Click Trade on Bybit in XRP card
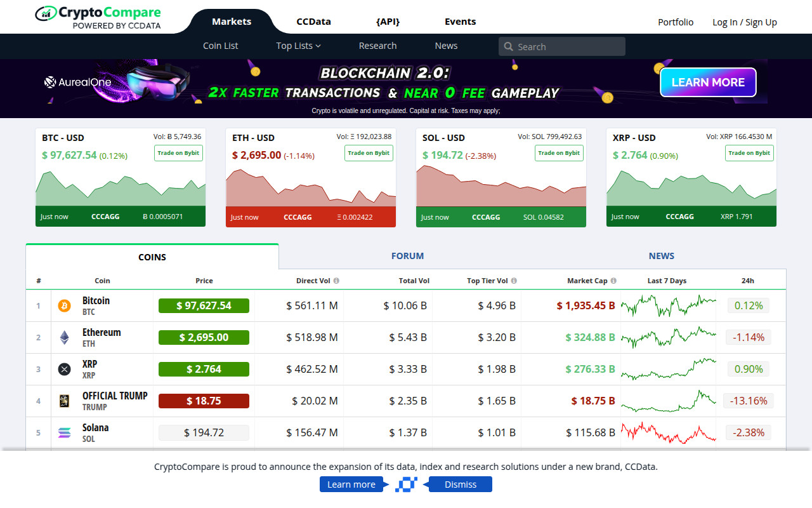This screenshot has width=812, height=508. coord(749,153)
